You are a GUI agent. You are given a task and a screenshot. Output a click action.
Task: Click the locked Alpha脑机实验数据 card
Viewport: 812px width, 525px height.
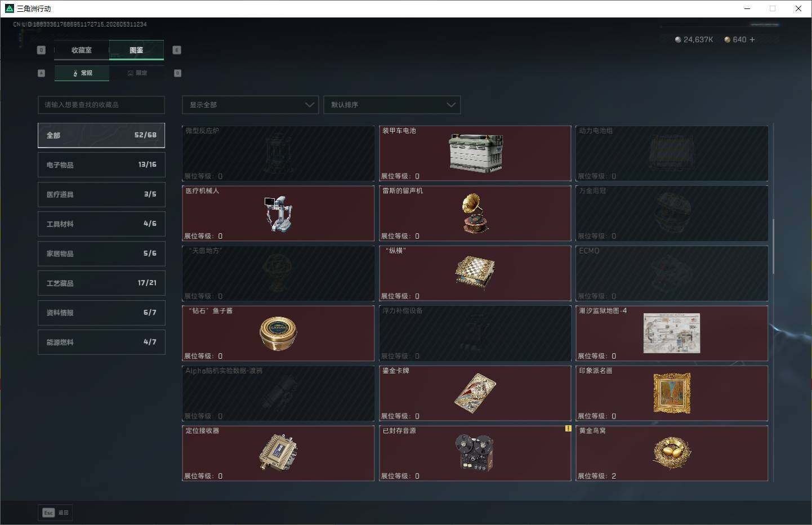[278, 393]
